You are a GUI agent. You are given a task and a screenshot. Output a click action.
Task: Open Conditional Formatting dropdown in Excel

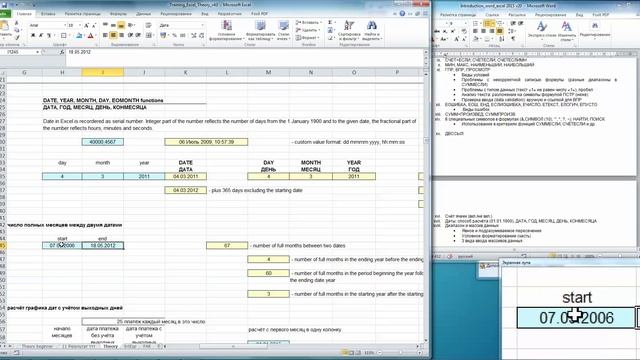(x=227, y=31)
